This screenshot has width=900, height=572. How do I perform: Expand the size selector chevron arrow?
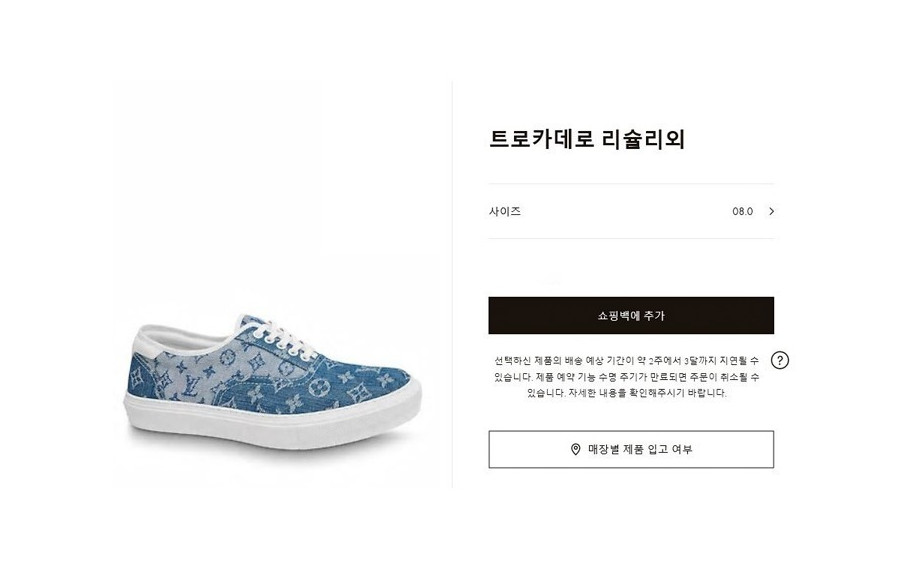[771, 211]
